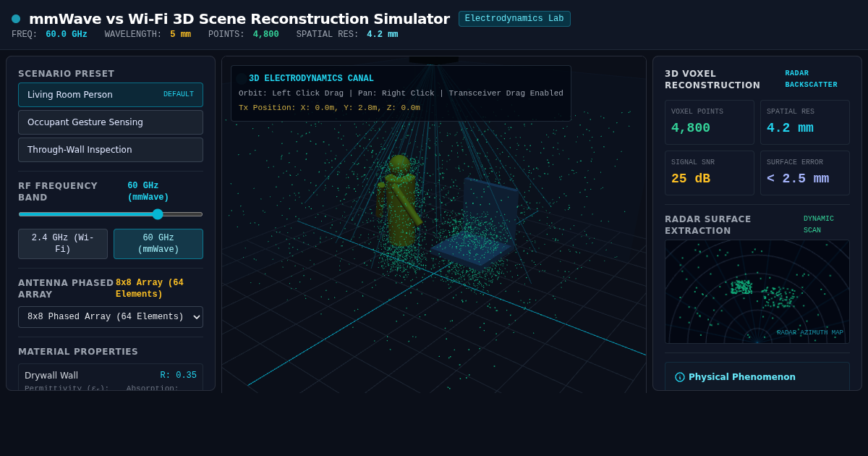Click the Radar Backscatter label

tap(811, 79)
